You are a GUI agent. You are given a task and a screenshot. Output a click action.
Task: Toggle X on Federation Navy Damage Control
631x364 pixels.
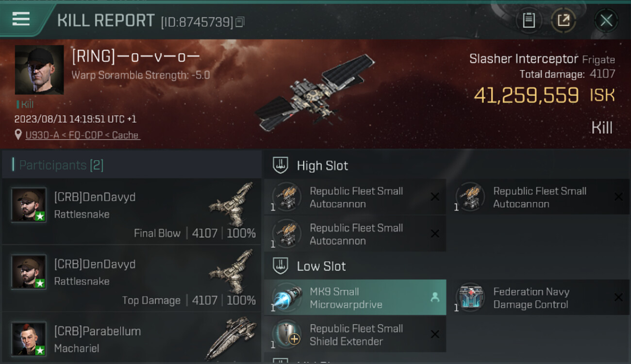pos(618,298)
